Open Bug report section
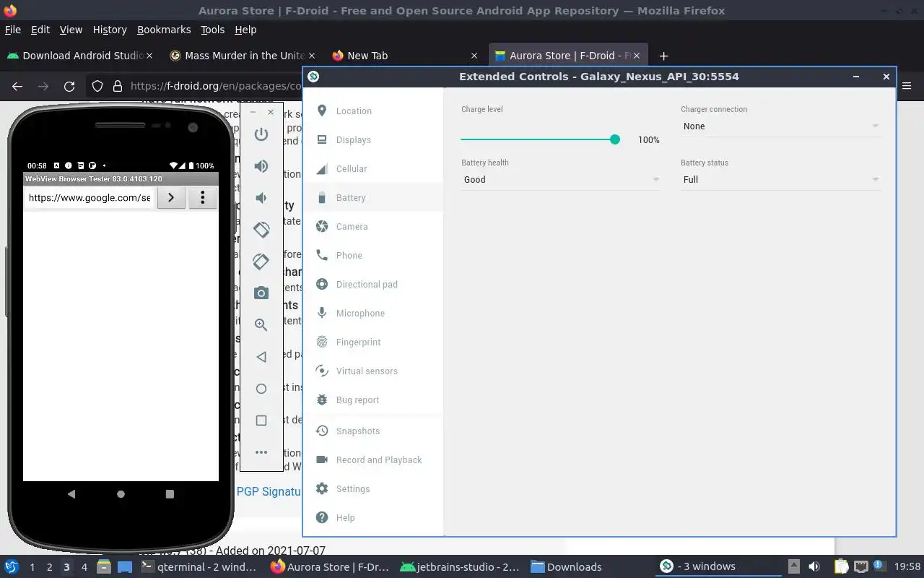 tap(372, 400)
